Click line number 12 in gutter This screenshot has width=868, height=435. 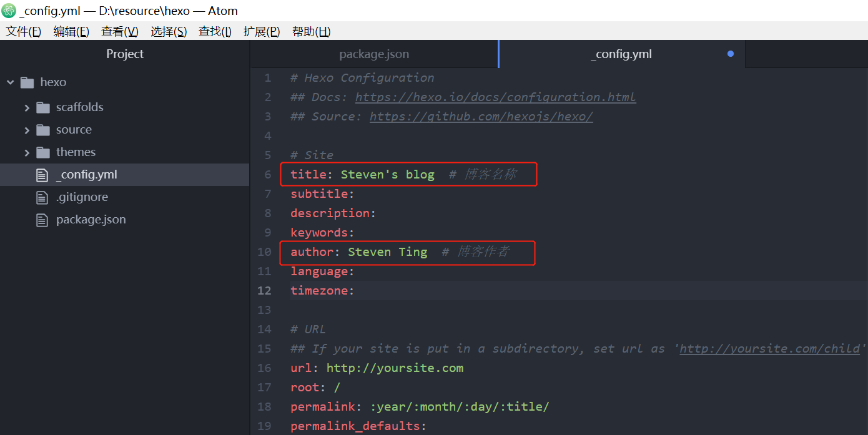pos(264,291)
